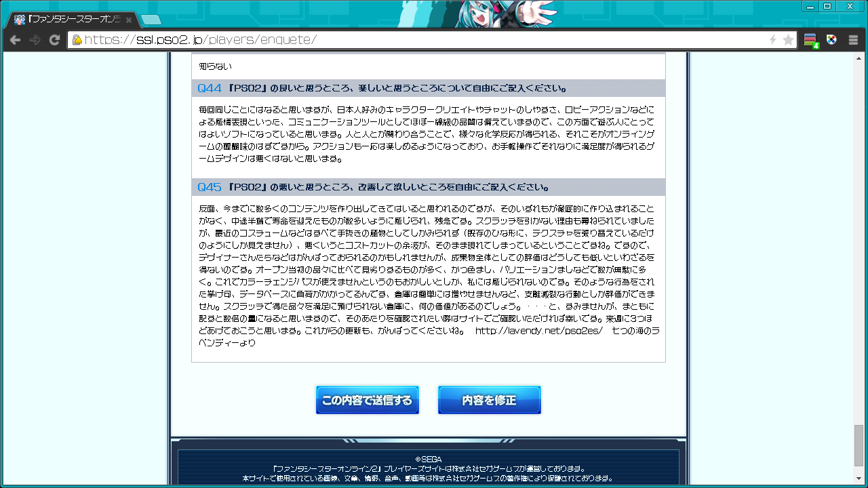This screenshot has height=488, width=868.
Task: Click the SSL padlock icon in address bar
Action: pos(77,40)
